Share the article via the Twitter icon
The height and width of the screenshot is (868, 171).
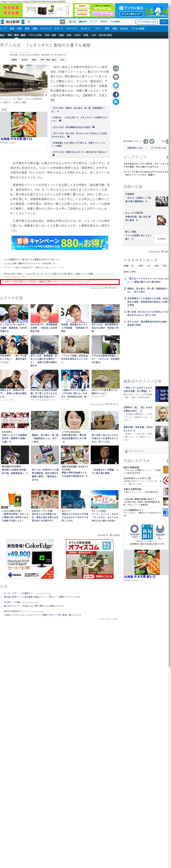coord(116,86)
